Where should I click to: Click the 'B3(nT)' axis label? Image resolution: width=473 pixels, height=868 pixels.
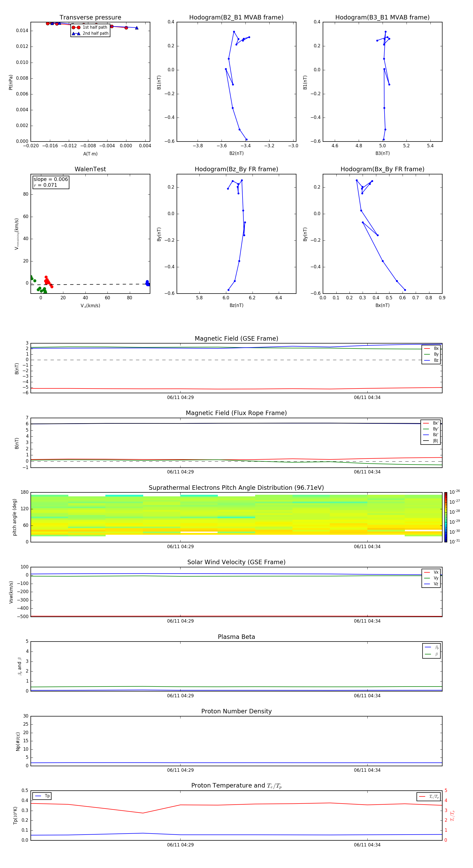382,153
